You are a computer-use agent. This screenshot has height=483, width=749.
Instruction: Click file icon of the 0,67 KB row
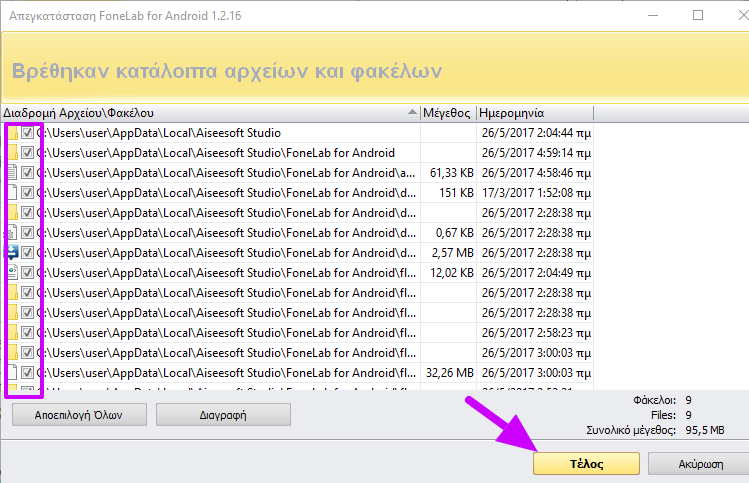13,233
